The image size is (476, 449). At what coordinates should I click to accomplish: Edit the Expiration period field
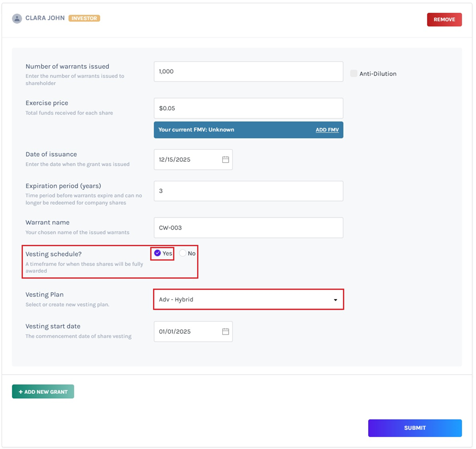point(248,191)
